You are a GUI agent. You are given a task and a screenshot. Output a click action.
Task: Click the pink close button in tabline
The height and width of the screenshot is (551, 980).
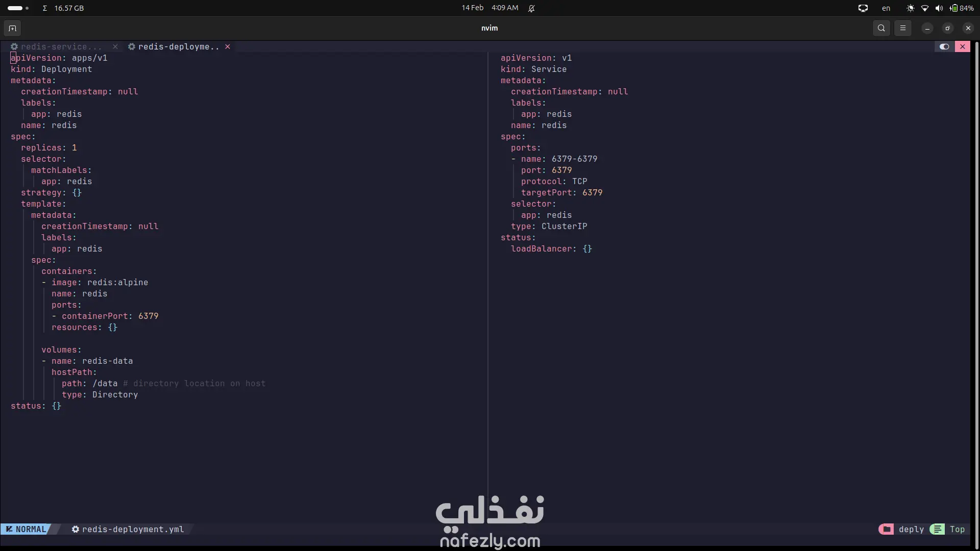[962, 46]
